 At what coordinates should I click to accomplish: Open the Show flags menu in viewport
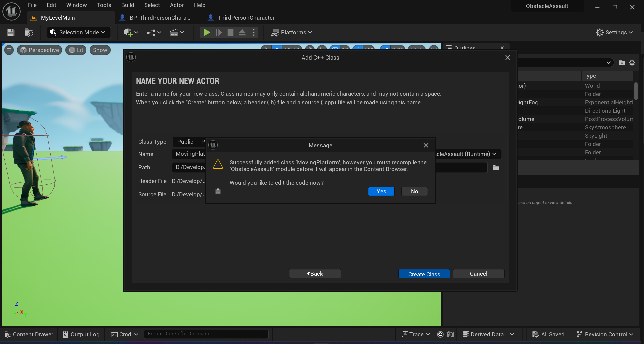click(x=100, y=50)
